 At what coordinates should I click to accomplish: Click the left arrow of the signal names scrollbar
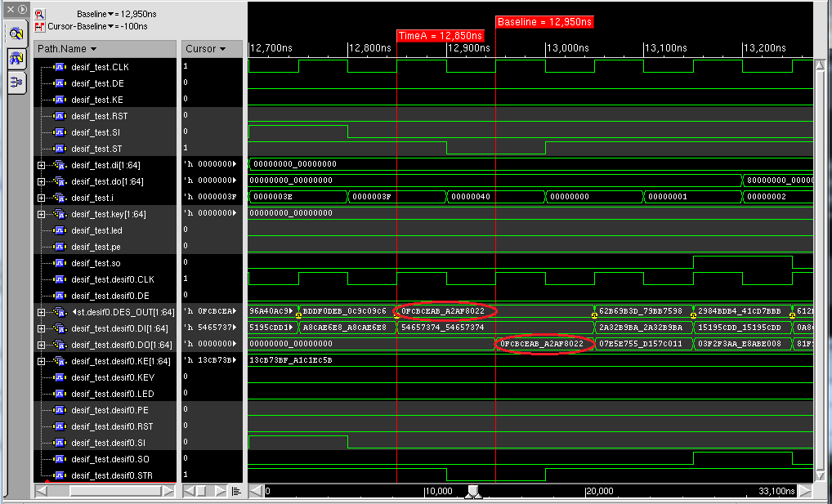[x=41, y=491]
